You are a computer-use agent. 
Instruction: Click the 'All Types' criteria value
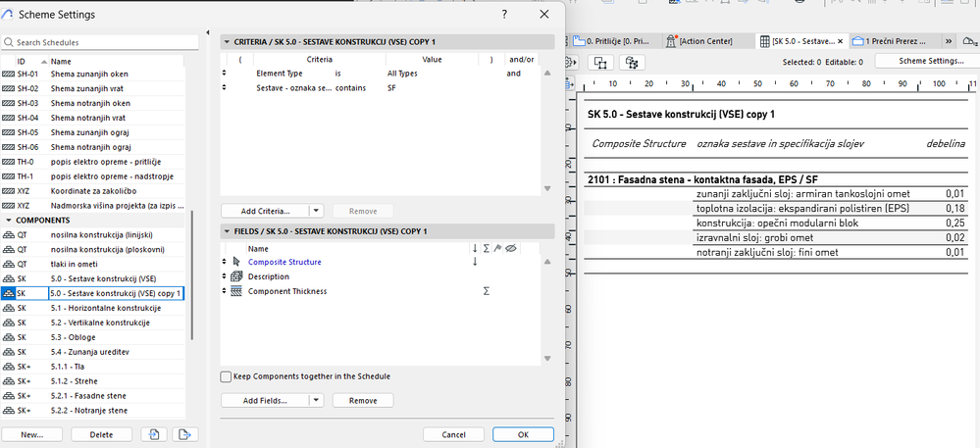tap(402, 74)
